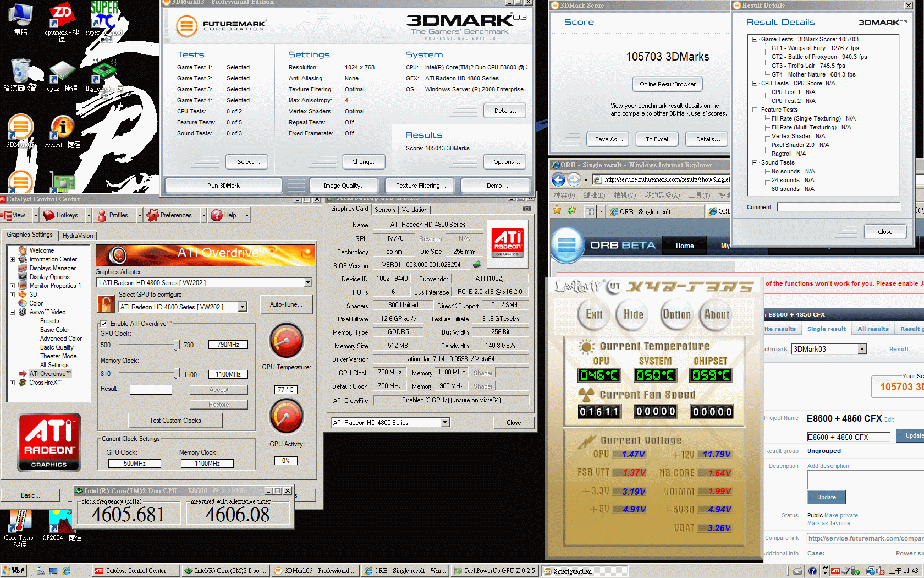The height and width of the screenshot is (578, 924).
Task: Switch to the HydraVision tab
Action: point(78,236)
